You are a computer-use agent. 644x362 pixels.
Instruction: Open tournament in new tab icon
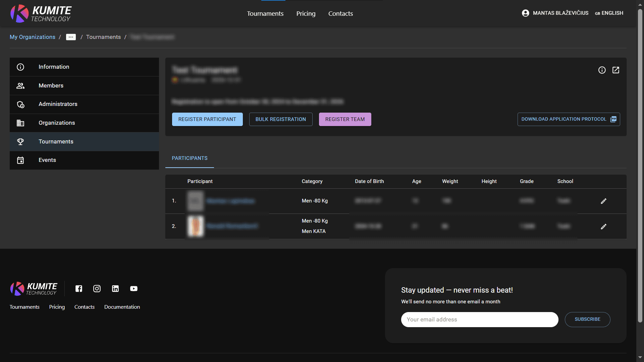tap(616, 70)
